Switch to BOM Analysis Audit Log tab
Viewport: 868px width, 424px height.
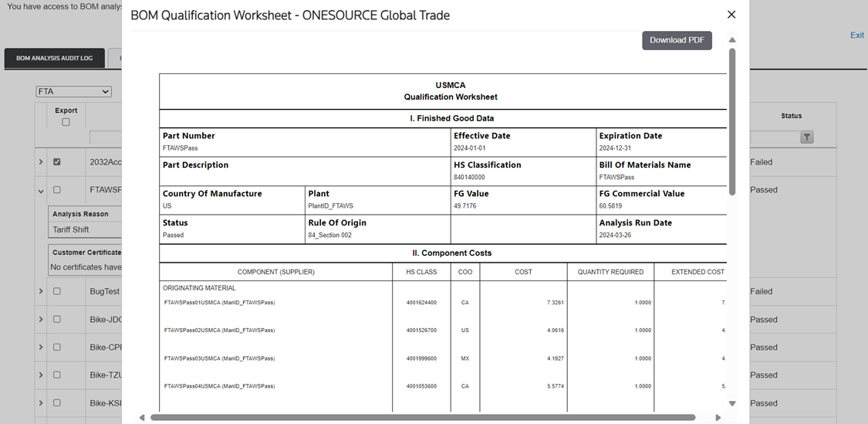54,58
